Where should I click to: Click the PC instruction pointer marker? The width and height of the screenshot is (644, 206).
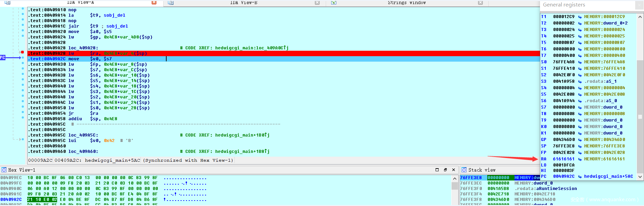click(x=3, y=58)
